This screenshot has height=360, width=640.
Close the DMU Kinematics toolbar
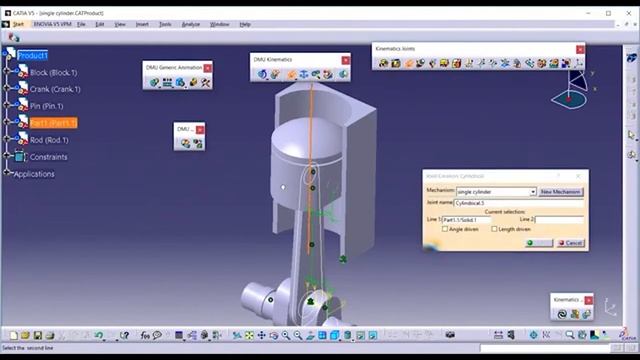point(345,60)
